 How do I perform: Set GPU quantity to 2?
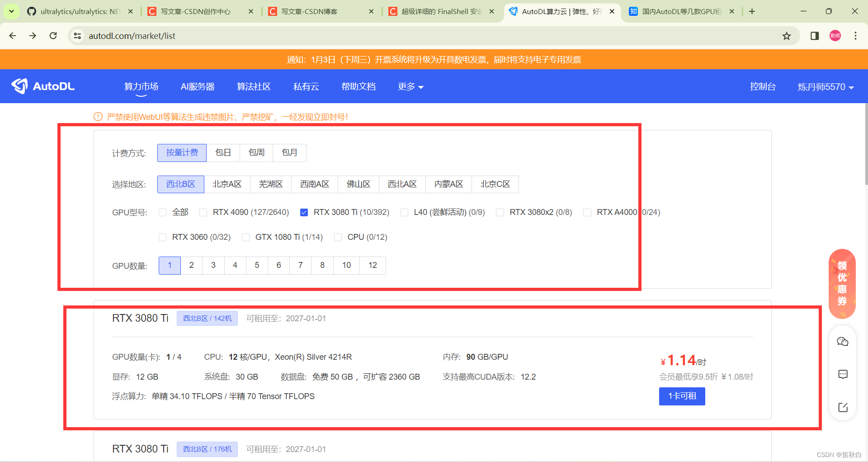coord(192,265)
